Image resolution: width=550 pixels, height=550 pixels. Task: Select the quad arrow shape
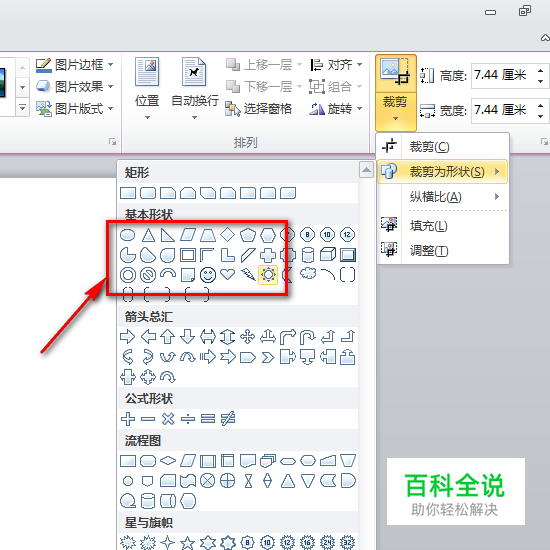coord(248,337)
